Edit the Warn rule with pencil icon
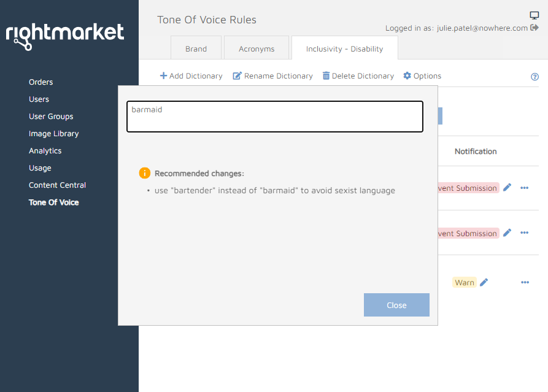548x392 pixels. point(484,282)
